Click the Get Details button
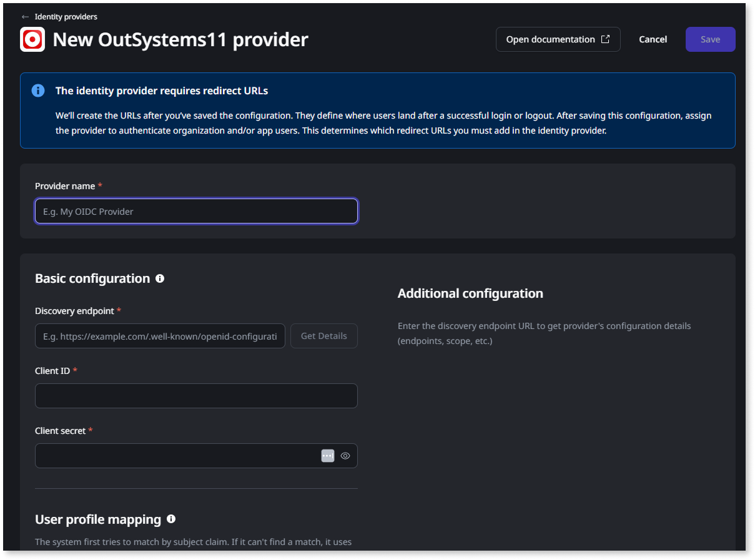This screenshot has height=560, width=755. (x=323, y=336)
